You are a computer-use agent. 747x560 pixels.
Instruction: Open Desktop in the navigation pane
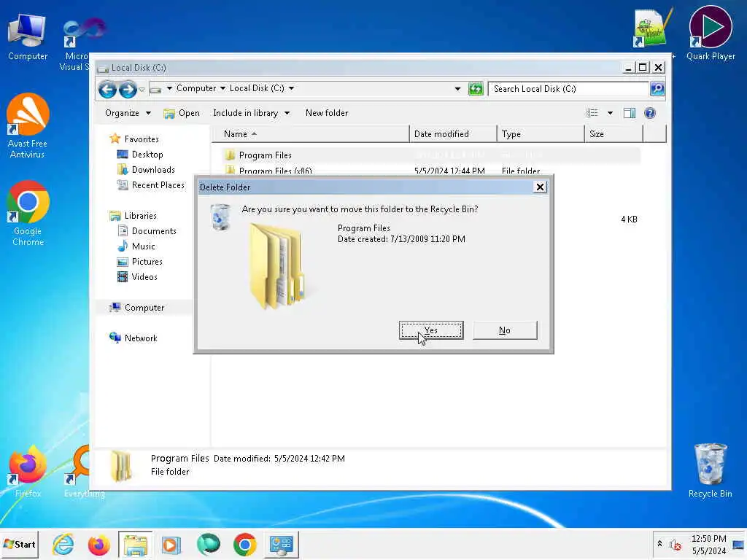tap(140, 155)
